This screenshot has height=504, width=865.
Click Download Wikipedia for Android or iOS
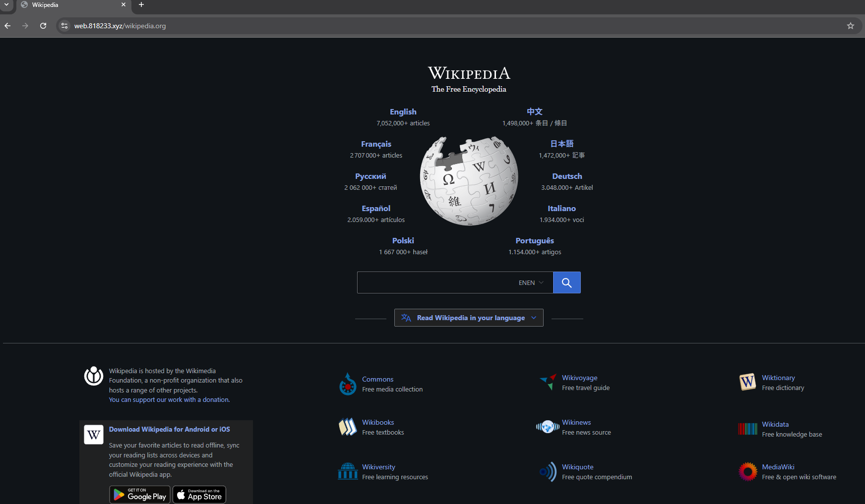[x=170, y=430]
